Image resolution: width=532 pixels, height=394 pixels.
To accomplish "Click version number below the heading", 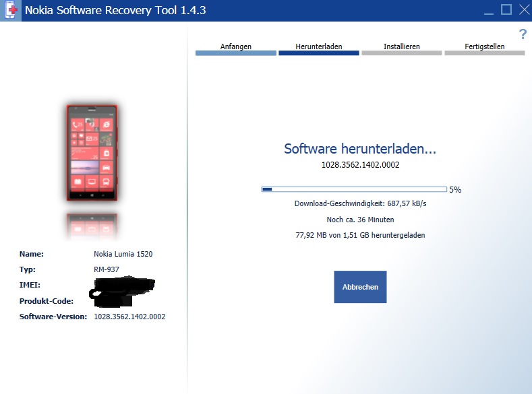I will coord(360,165).
